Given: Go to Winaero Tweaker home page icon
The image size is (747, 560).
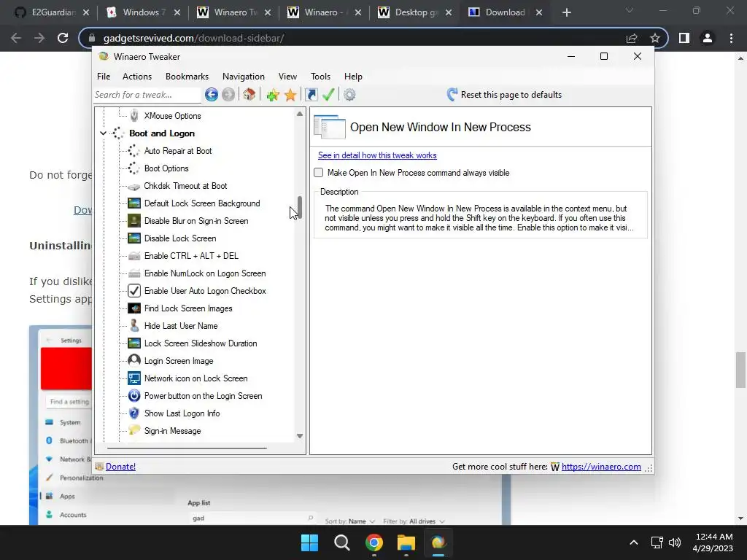Looking at the screenshot, I should (249, 94).
